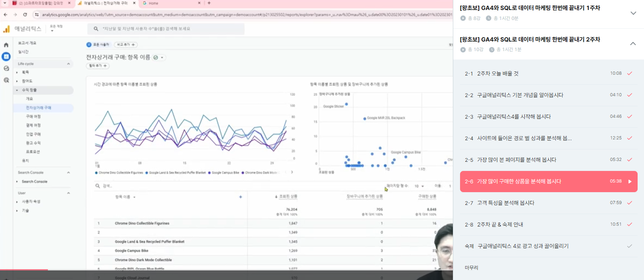The image size is (644, 280).
Task: Click the Chrome Dino Collectible Figurines legend dot
Action: tap(96, 173)
